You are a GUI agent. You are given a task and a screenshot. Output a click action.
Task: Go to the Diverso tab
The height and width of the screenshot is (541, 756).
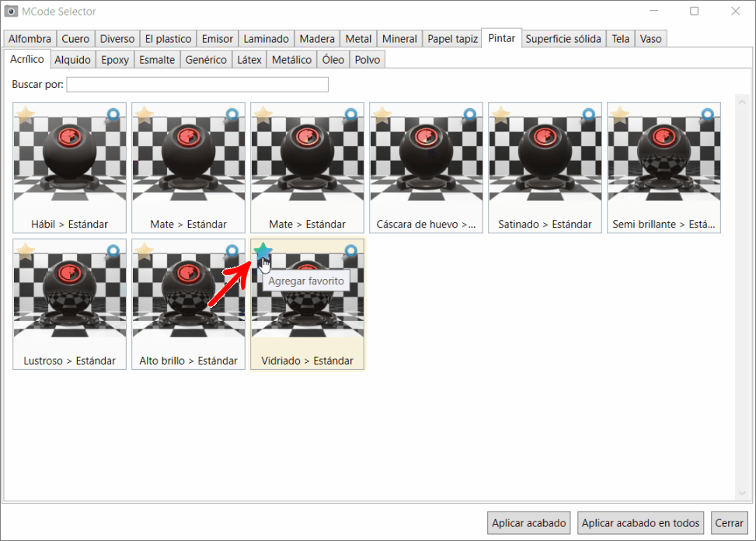tap(117, 39)
